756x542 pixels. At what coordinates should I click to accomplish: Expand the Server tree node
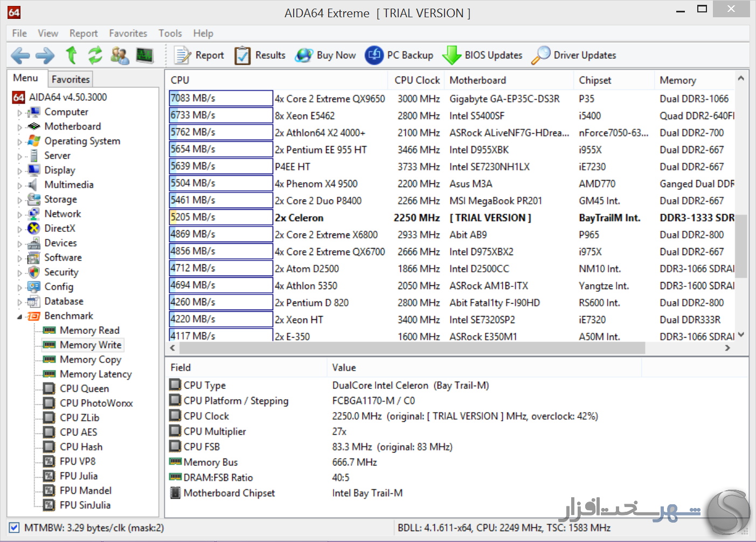(20, 156)
